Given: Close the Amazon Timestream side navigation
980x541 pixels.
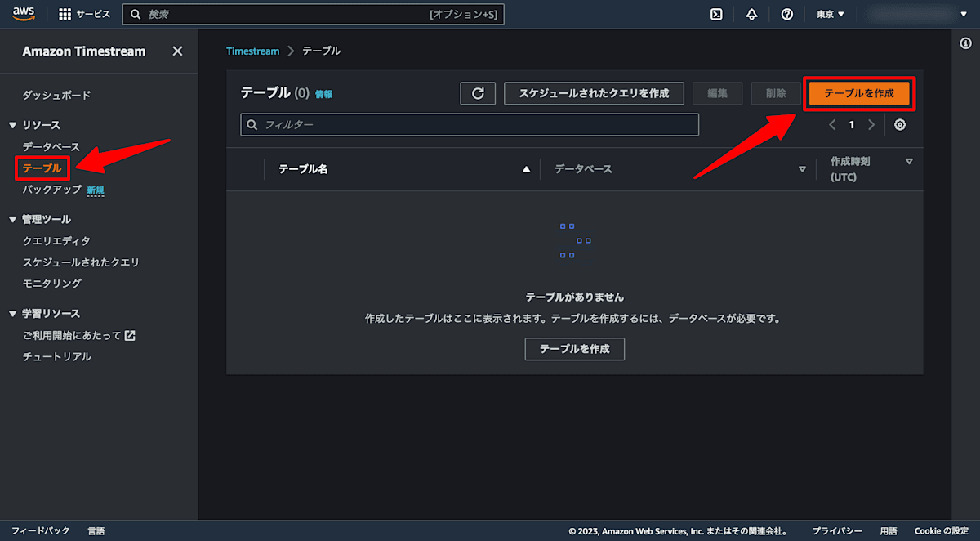Looking at the screenshot, I should point(177,51).
